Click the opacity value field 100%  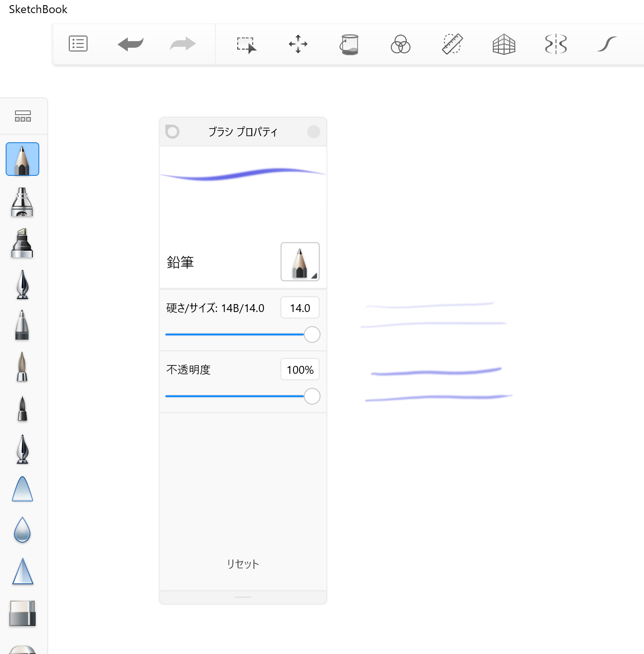coord(300,370)
